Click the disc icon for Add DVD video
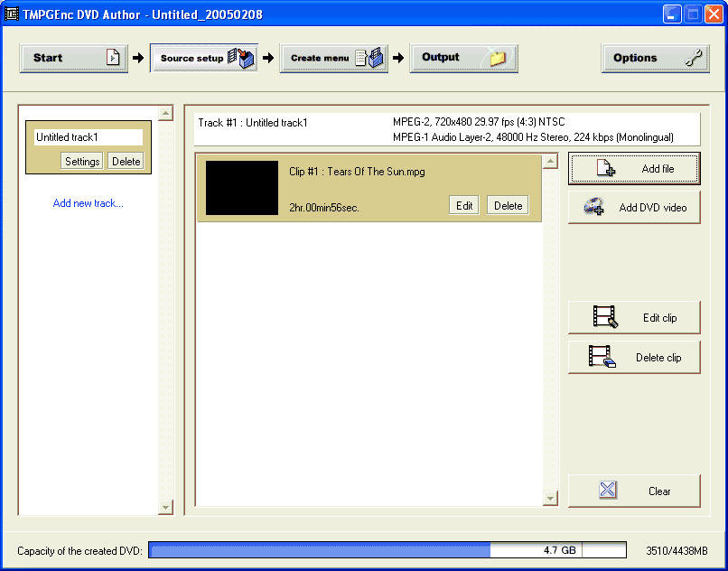The image size is (728, 571). coord(593,207)
